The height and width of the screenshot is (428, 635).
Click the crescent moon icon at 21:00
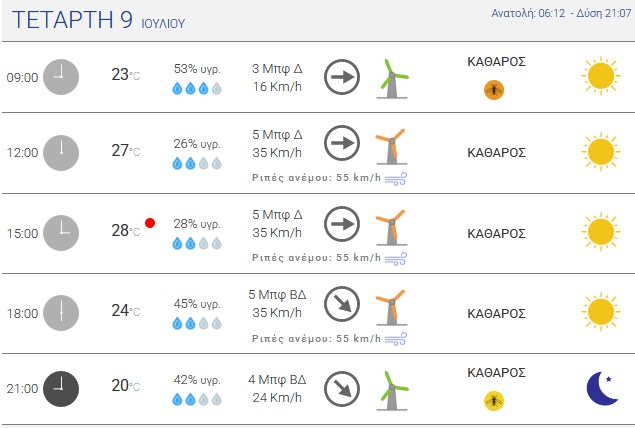coord(602,388)
